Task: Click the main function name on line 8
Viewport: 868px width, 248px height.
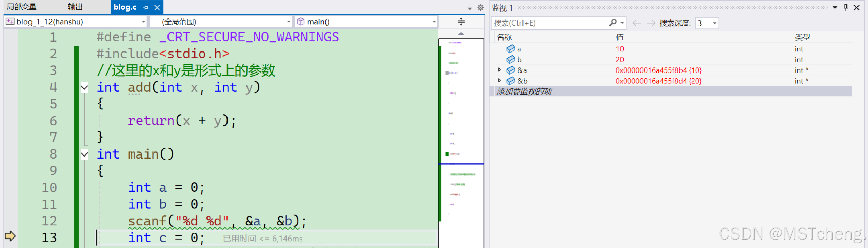Action: click(143, 154)
